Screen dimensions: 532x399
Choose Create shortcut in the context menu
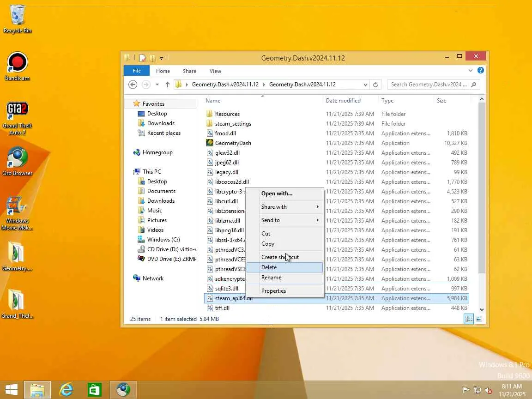[x=284, y=257]
